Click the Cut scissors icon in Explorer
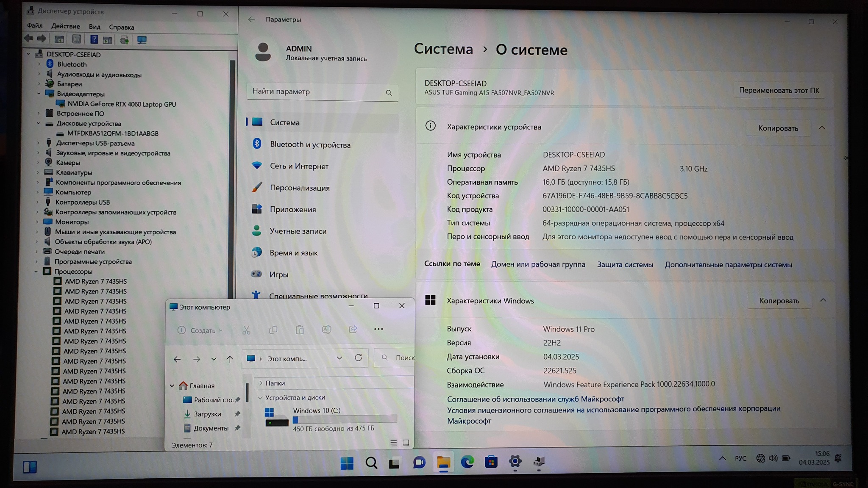The width and height of the screenshot is (868, 488). point(246,330)
